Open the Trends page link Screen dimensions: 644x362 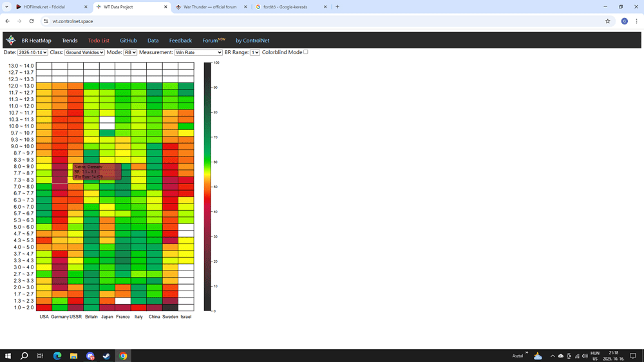click(70, 41)
